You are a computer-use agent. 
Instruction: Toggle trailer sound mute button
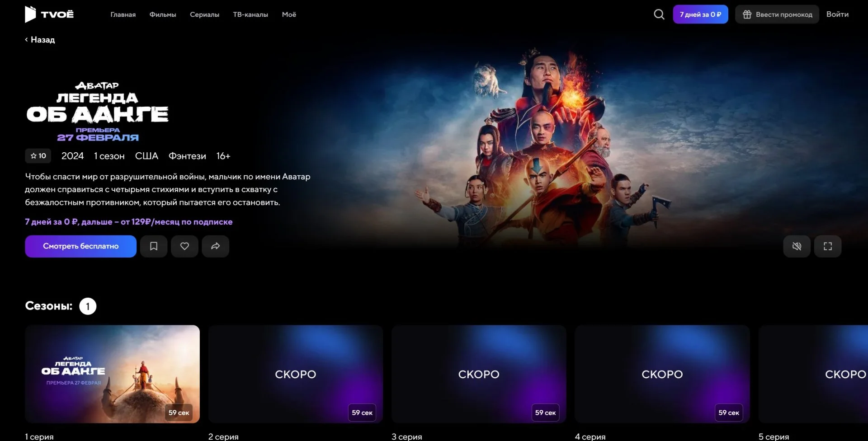pyautogui.click(x=797, y=246)
